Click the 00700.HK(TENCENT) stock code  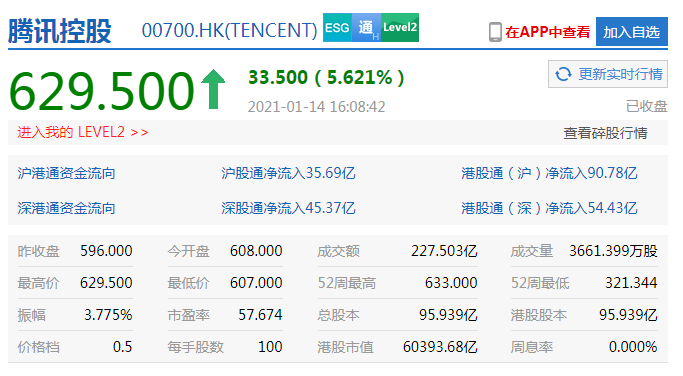(230, 30)
